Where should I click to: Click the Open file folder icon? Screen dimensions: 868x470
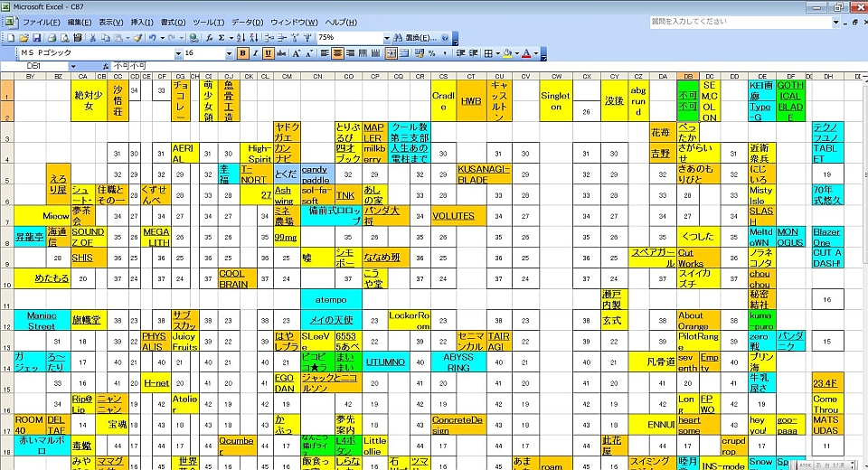click(x=24, y=38)
